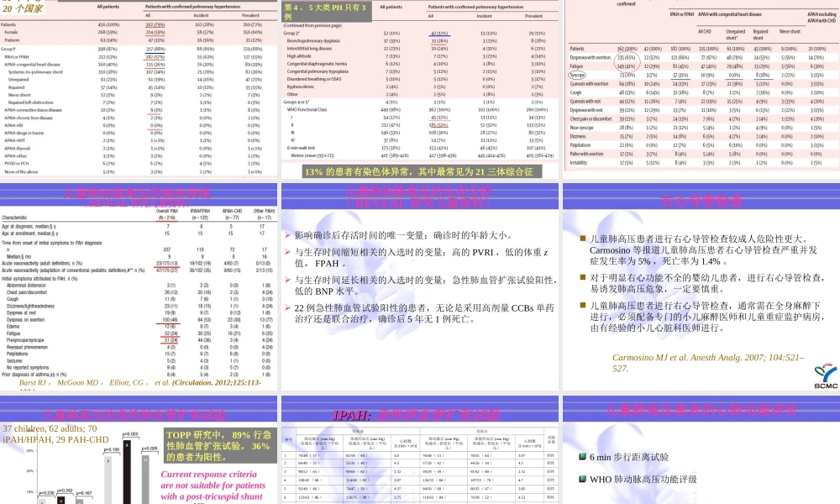This screenshot has width=840, height=504.
Task: Click the magenta "Current response criteria" note
Action: (213, 487)
